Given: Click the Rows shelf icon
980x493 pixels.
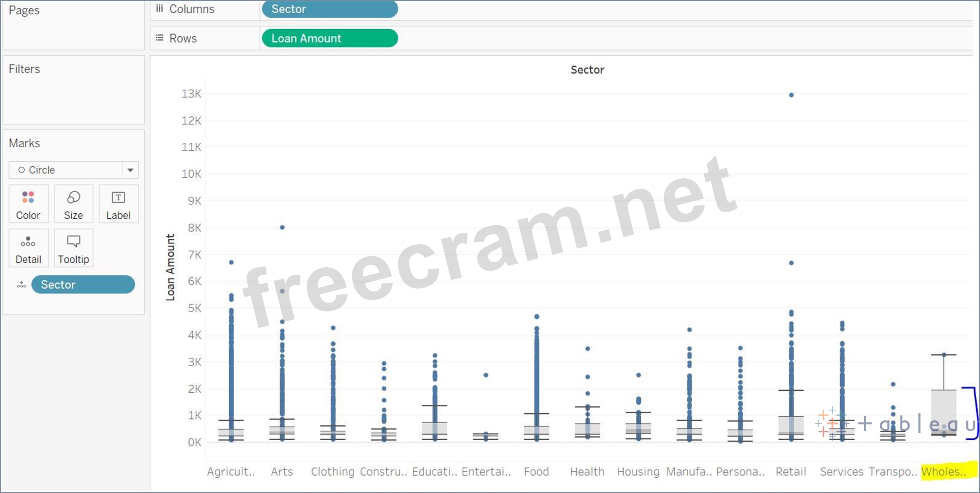Looking at the screenshot, I should [x=160, y=38].
